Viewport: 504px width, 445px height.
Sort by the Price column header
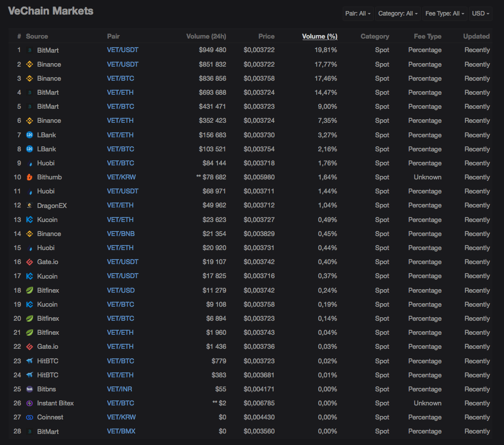[267, 37]
